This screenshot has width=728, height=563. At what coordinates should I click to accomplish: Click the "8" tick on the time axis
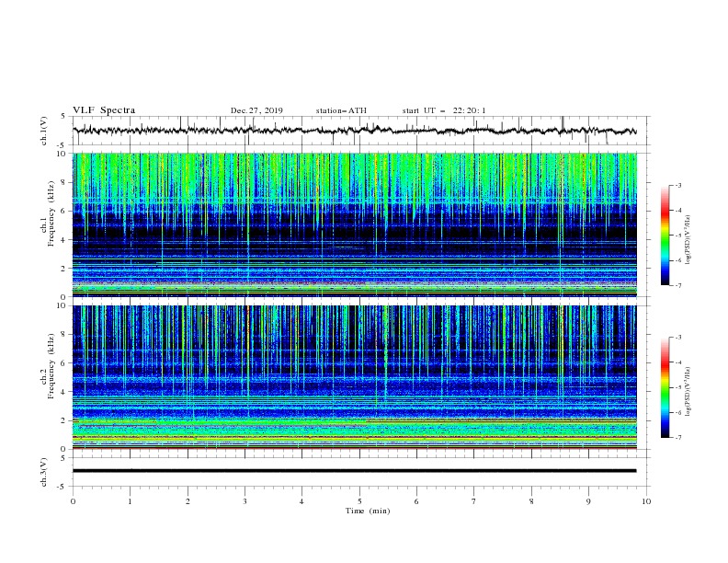[x=531, y=501]
